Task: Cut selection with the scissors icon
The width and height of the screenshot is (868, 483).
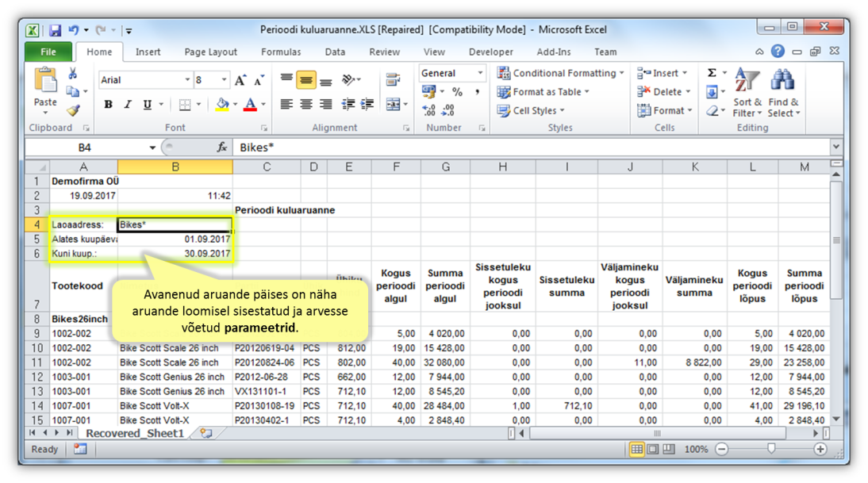Action: (x=72, y=74)
